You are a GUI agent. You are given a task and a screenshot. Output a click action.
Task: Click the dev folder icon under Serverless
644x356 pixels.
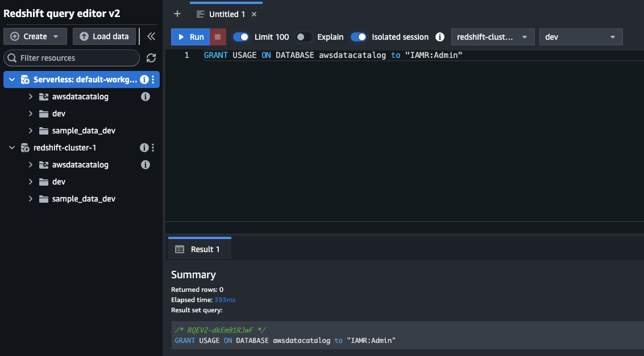(x=44, y=114)
